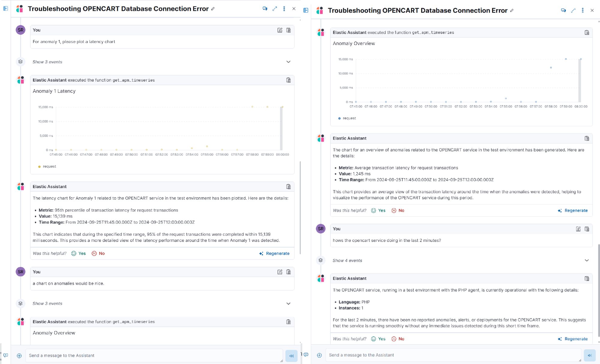600x364 pixels.
Task: Expand left assistant panel to fullscreen
Action: click(x=275, y=9)
